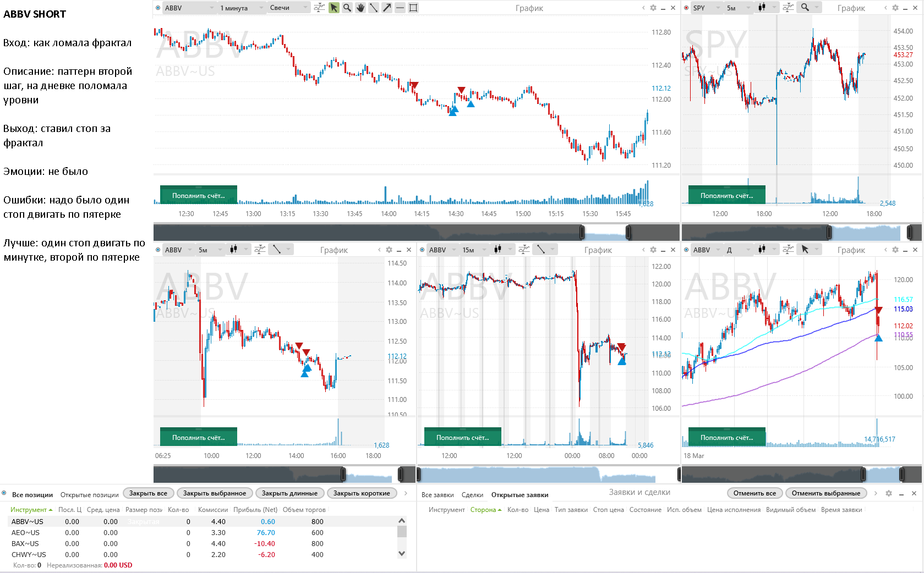The height and width of the screenshot is (573, 924).
Task: Select line drawing tool on ABBV 15m chart
Action: 541,250
